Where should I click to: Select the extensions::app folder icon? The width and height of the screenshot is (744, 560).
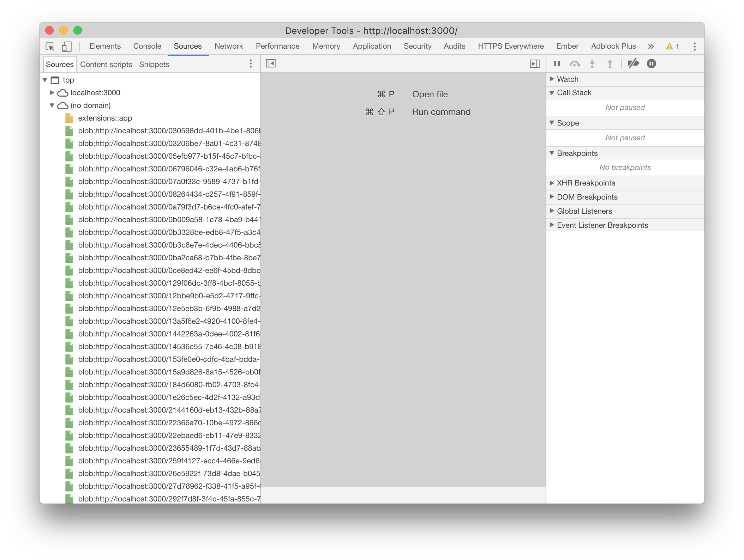coord(69,118)
